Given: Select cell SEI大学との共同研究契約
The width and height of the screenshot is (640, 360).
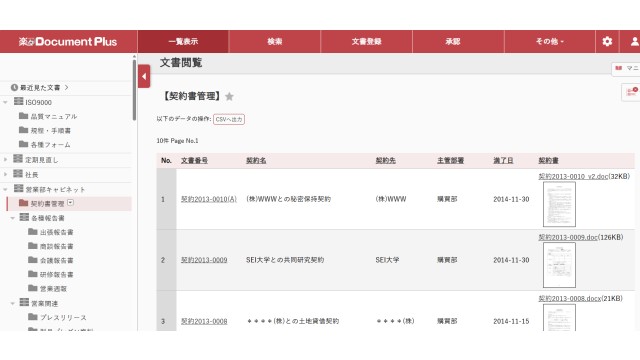Looking at the screenshot, I should pyautogui.click(x=285, y=260).
